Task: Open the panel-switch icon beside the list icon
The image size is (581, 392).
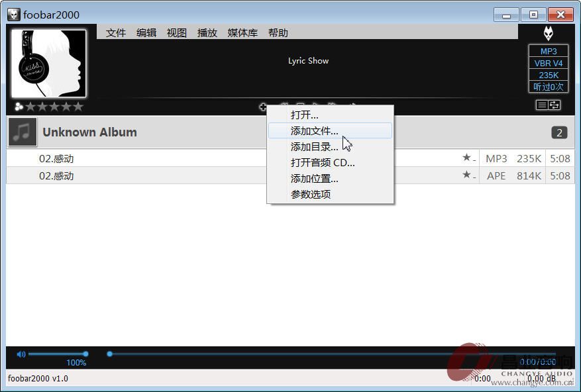Action: click(x=555, y=105)
